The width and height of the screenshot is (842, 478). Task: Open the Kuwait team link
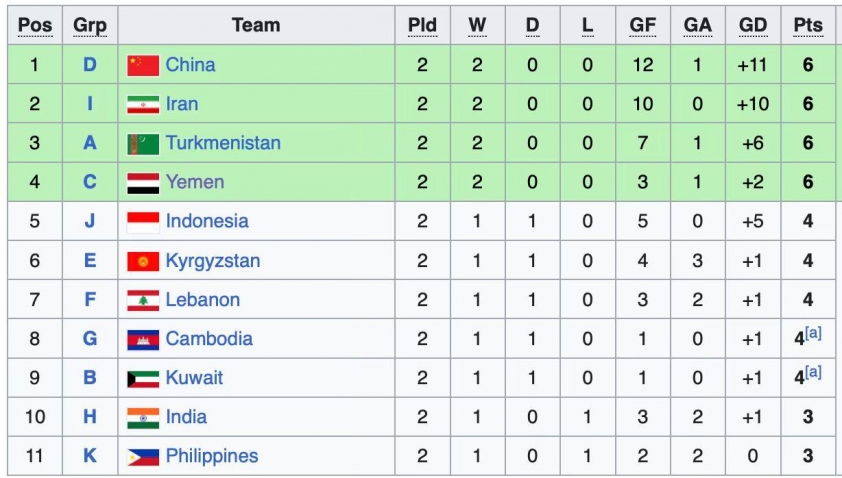pos(194,378)
